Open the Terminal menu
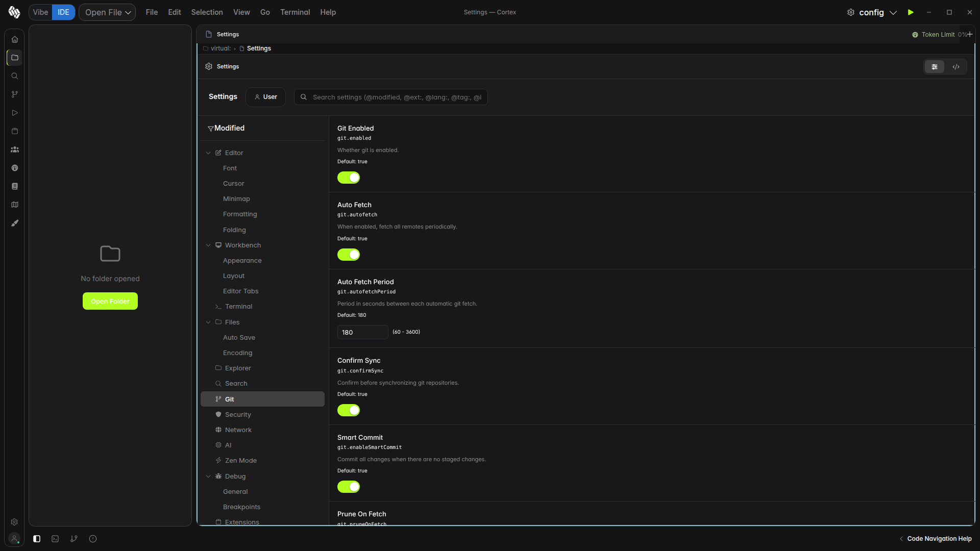The image size is (980, 551). pos(295,12)
